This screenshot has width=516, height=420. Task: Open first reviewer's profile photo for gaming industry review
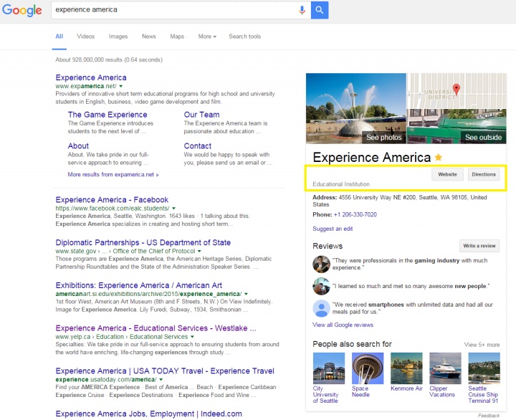pos(321,264)
